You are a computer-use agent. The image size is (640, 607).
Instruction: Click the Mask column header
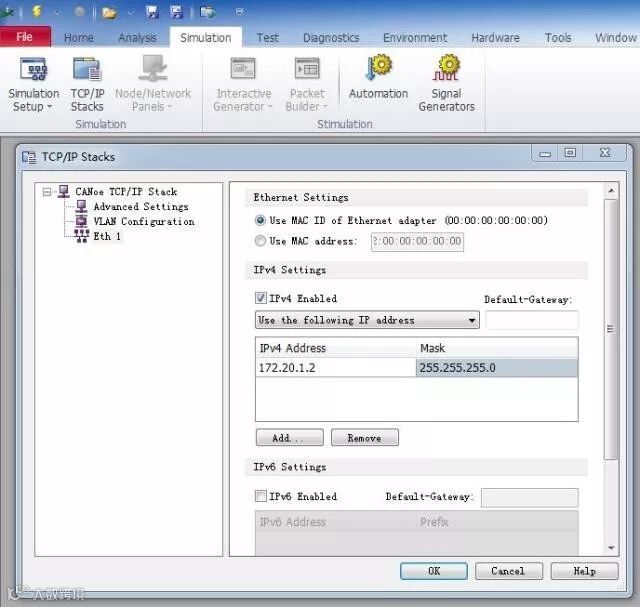pyautogui.click(x=496, y=348)
